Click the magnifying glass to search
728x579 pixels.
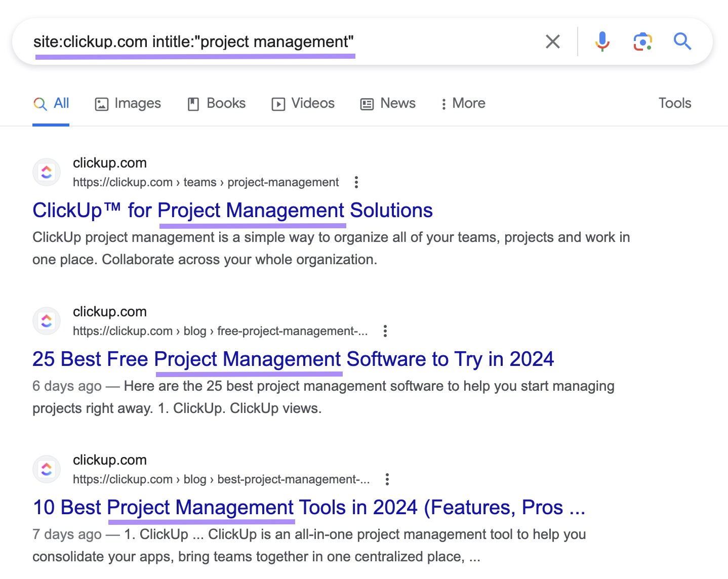pyautogui.click(x=682, y=42)
